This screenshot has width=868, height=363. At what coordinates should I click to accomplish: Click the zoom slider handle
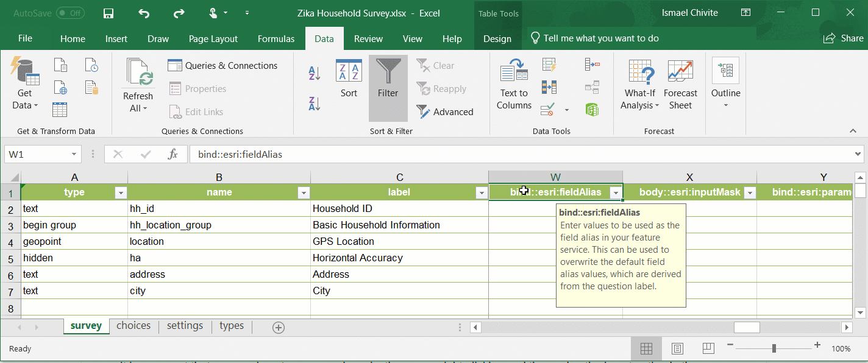click(774, 348)
